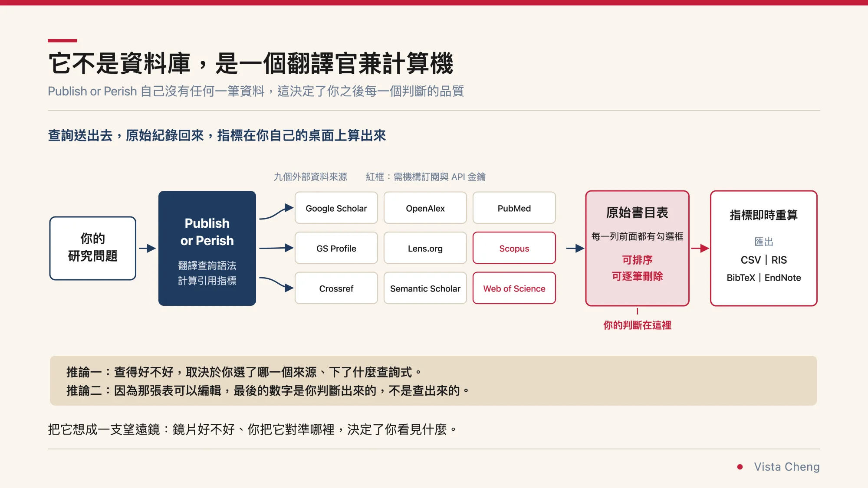
Task: Click the Crossref source box
Action: 336,288
